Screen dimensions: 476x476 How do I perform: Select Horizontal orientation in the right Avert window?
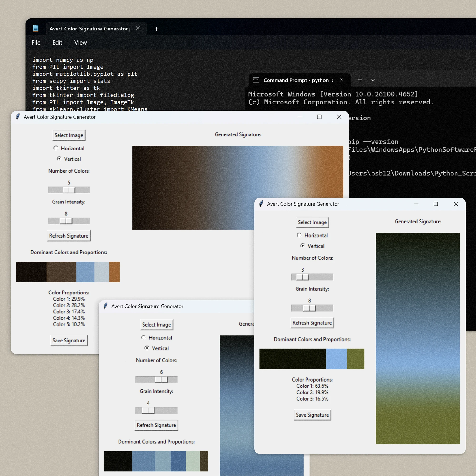[299, 235]
